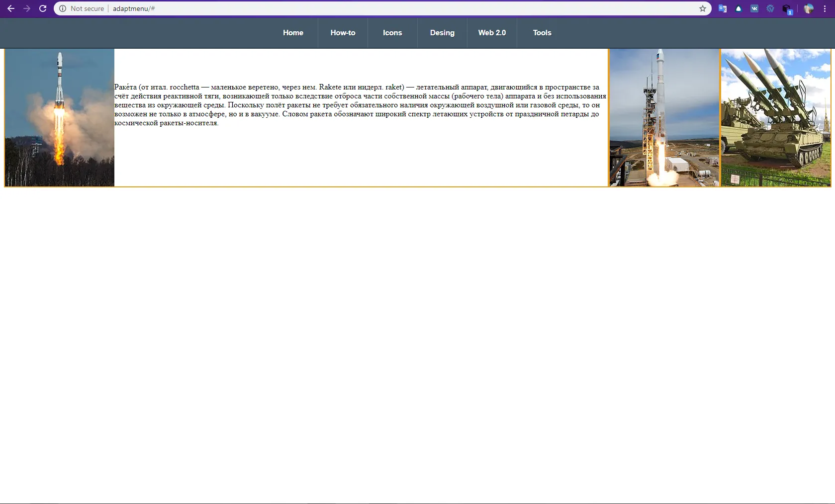
Task: Open the How-to menu item
Action: [343, 33]
